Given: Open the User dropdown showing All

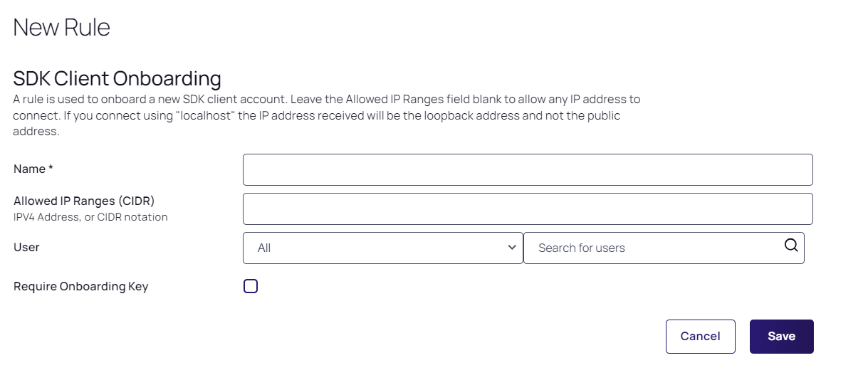Looking at the screenshot, I should pos(382,248).
